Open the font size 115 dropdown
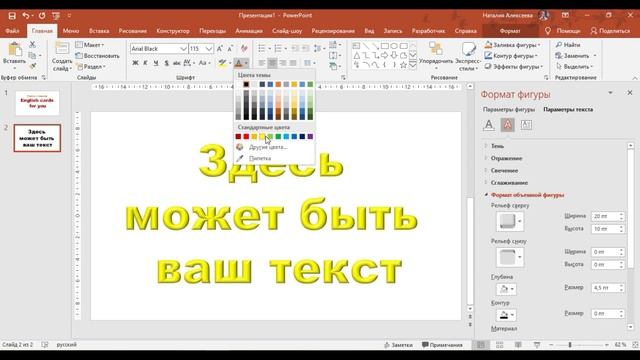Image resolution: width=640 pixels, height=360 pixels. tap(209, 49)
